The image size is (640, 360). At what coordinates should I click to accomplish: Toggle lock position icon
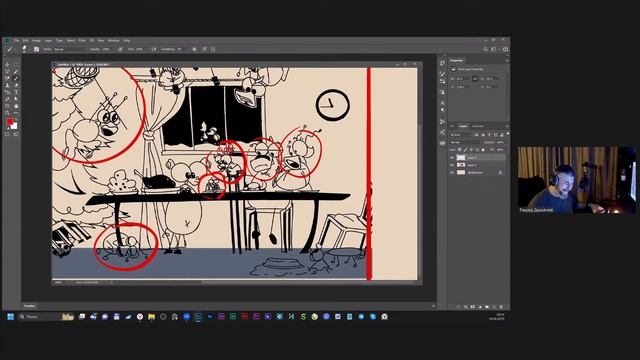[471, 150]
